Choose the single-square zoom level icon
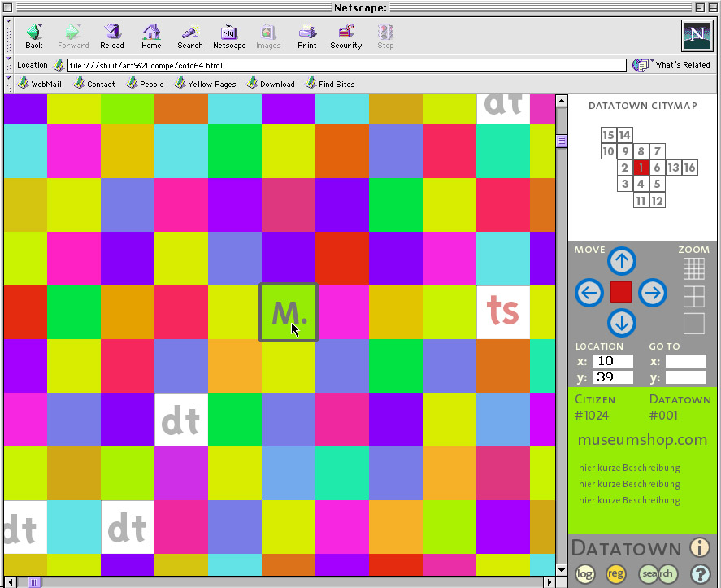 693,324
